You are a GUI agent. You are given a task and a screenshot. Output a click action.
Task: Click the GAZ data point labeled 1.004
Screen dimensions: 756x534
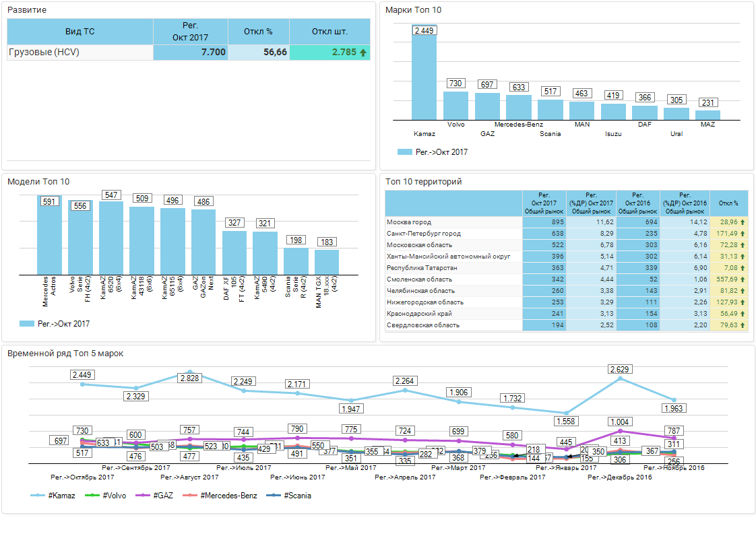(620, 431)
